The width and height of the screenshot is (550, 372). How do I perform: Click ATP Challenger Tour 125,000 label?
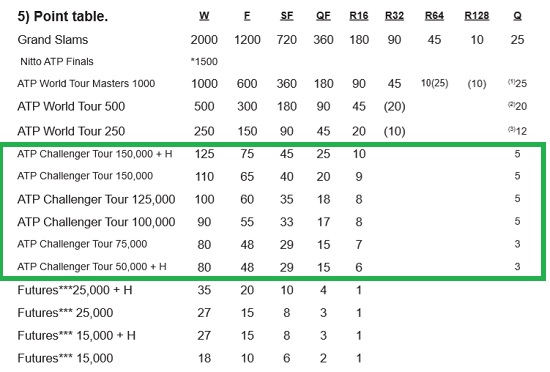96,199
